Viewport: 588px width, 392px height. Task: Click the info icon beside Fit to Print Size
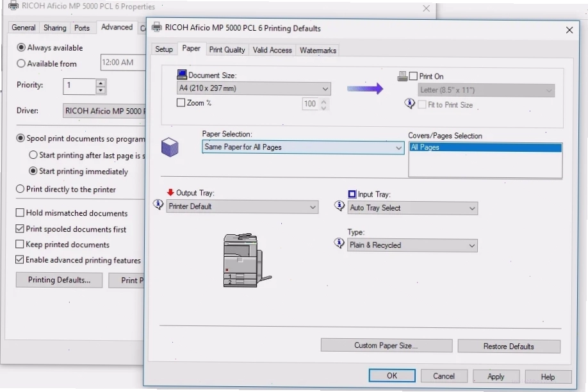pos(409,103)
